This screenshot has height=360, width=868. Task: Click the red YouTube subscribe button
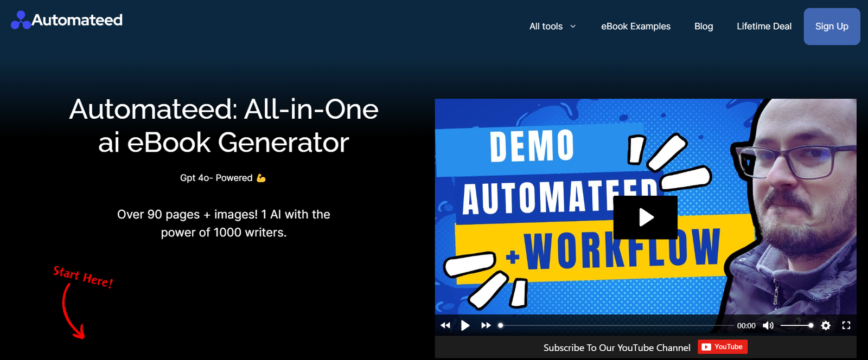(x=722, y=347)
